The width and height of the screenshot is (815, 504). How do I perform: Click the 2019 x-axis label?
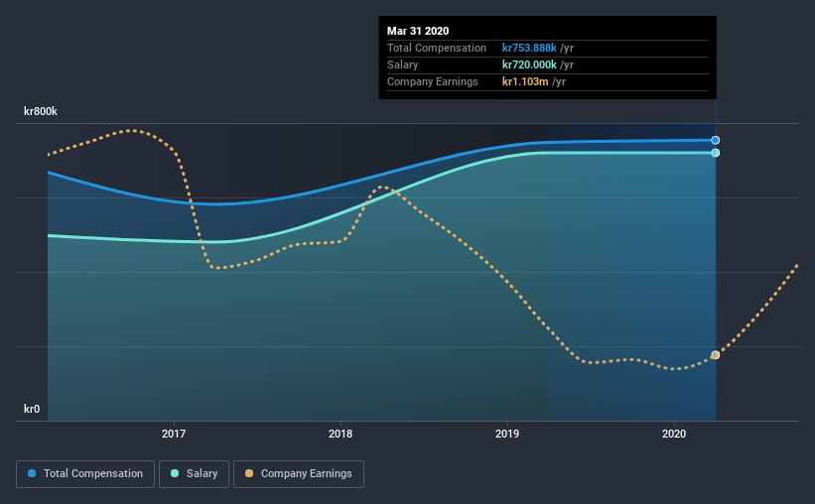507,434
